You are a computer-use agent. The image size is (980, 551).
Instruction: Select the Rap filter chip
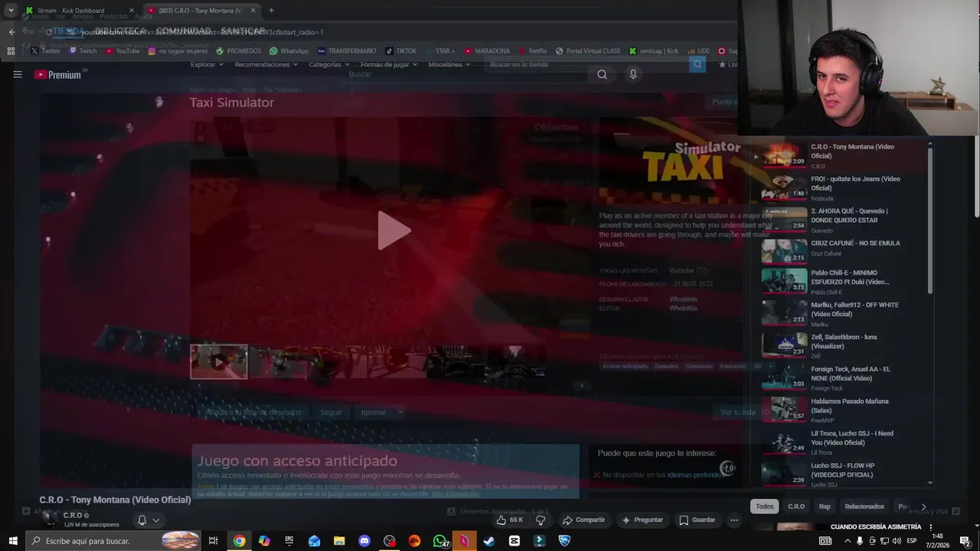coord(825,506)
